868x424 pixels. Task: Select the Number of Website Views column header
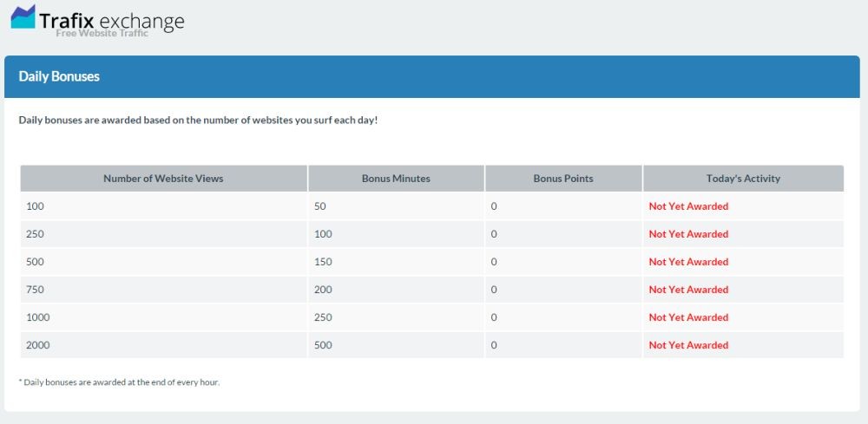coord(163,179)
